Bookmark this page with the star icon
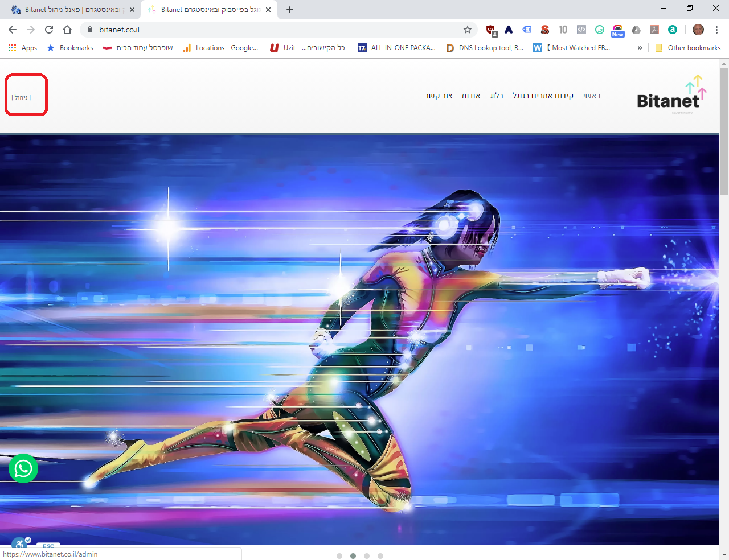 [x=468, y=30]
